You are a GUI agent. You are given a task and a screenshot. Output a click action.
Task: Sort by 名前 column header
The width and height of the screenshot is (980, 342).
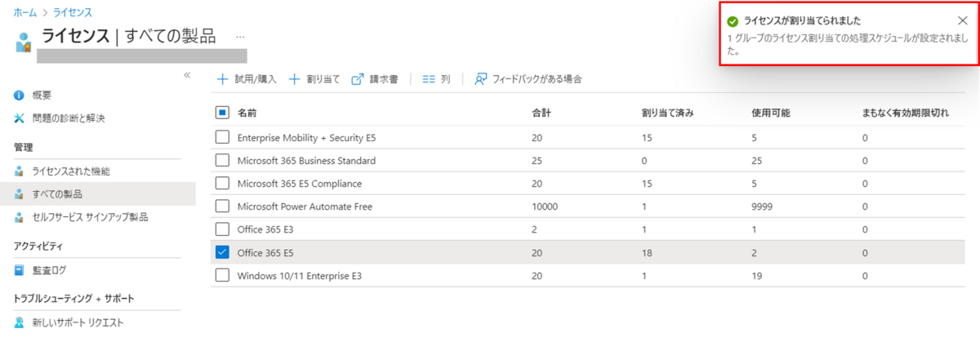247,113
